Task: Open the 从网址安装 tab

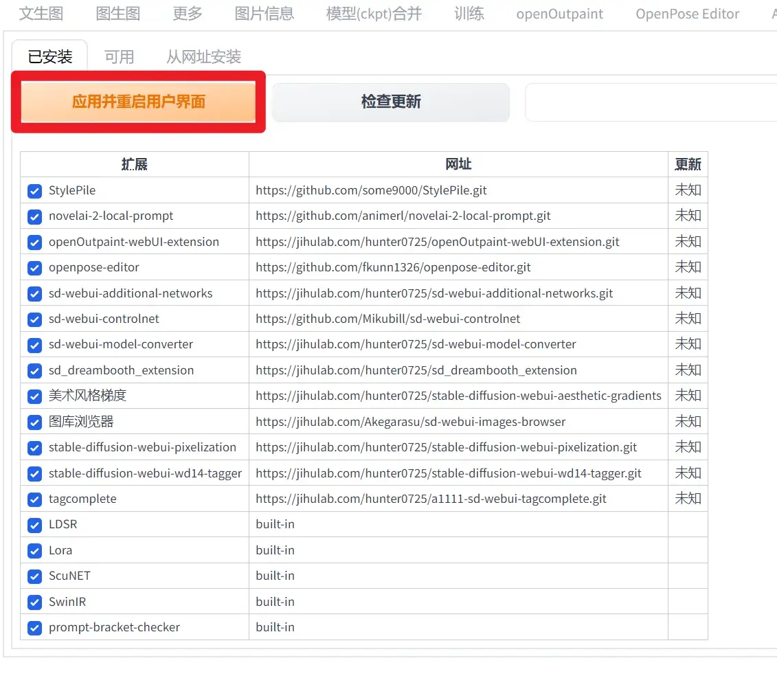Action: tap(203, 57)
